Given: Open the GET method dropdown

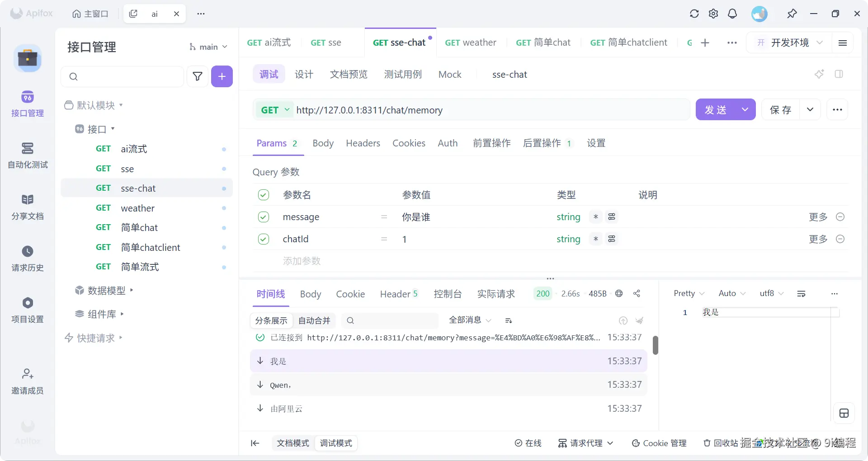Looking at the screenshot, I should [275, 110].
